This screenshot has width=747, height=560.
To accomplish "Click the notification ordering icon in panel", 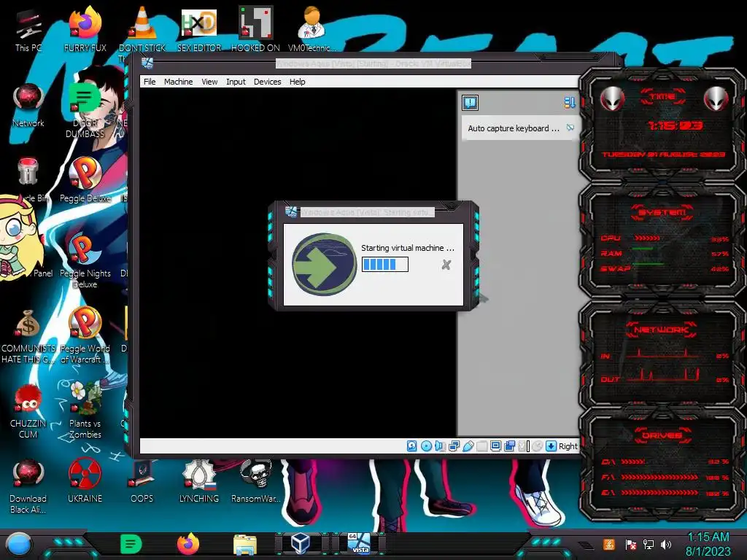I will [x=569, y=102].
